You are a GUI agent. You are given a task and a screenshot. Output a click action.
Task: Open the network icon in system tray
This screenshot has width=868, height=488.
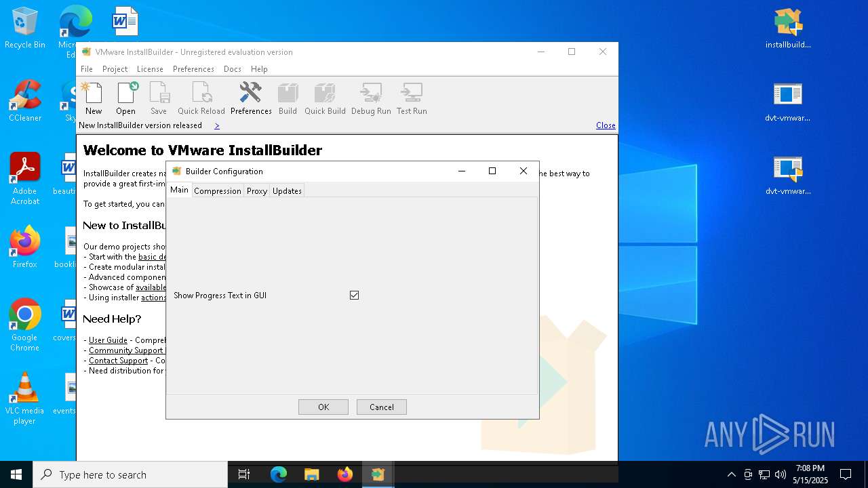click(x=764, y=474)
